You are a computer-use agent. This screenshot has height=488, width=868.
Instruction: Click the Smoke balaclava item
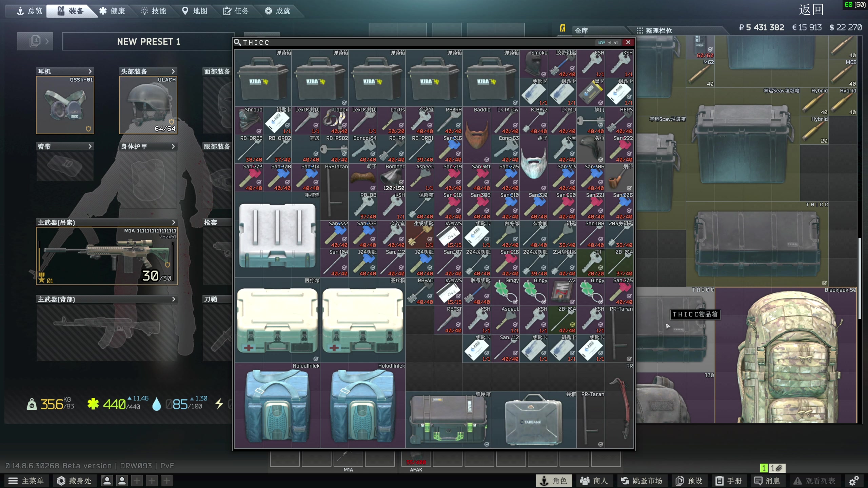pyautogui.click(x=534, y=64)
